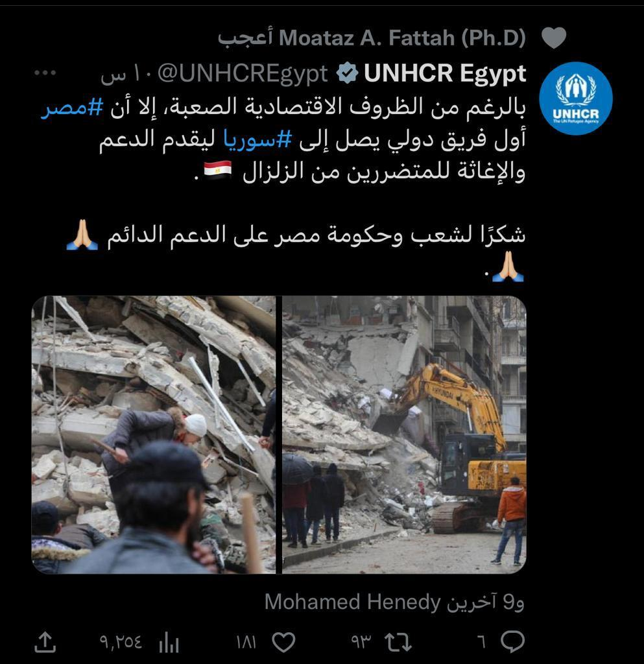Open the UNHCR Egypt account name
Screen dimensions: 644x664
(x=445, y=73)
